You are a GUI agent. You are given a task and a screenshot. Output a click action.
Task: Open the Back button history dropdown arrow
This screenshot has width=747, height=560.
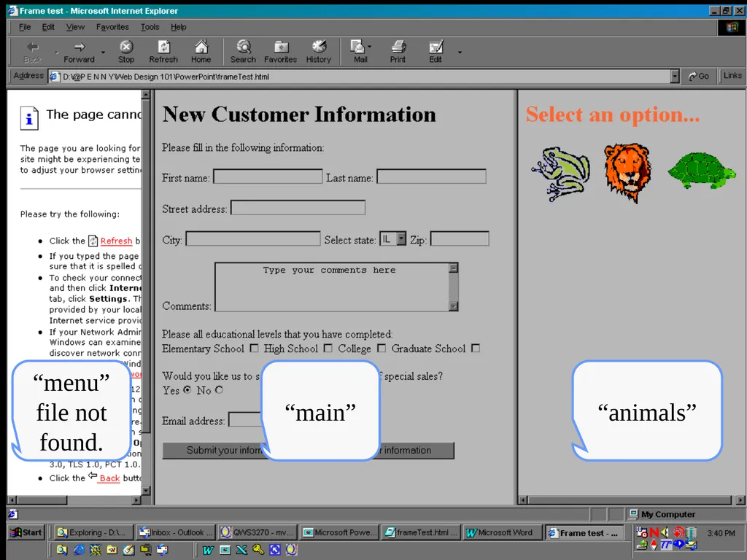point(55,52)
